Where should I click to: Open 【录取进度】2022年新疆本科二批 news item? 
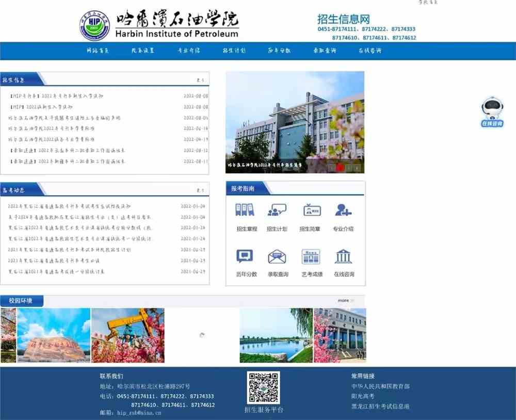(x=68, y=161)
